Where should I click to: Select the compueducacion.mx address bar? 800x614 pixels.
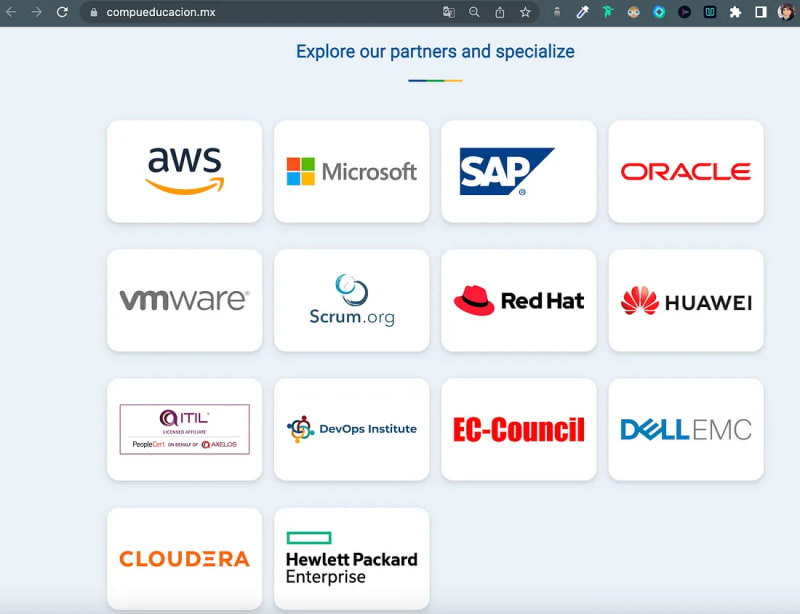coord(309,12)
